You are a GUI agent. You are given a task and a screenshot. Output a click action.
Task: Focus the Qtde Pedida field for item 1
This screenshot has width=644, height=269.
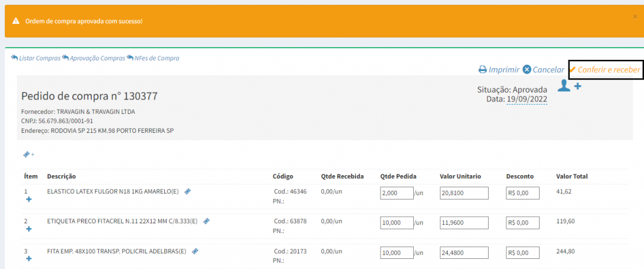(x=396, y=193)
